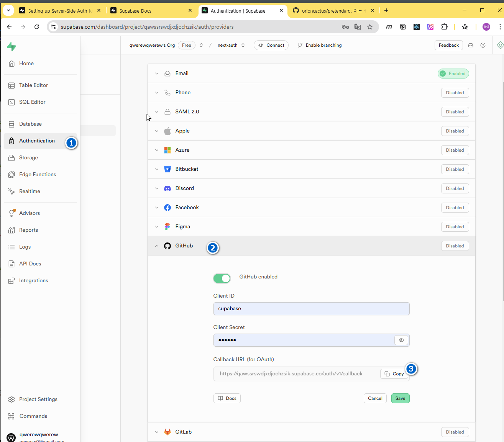Toggle the GitHub enabled switch

pos(222,278)
